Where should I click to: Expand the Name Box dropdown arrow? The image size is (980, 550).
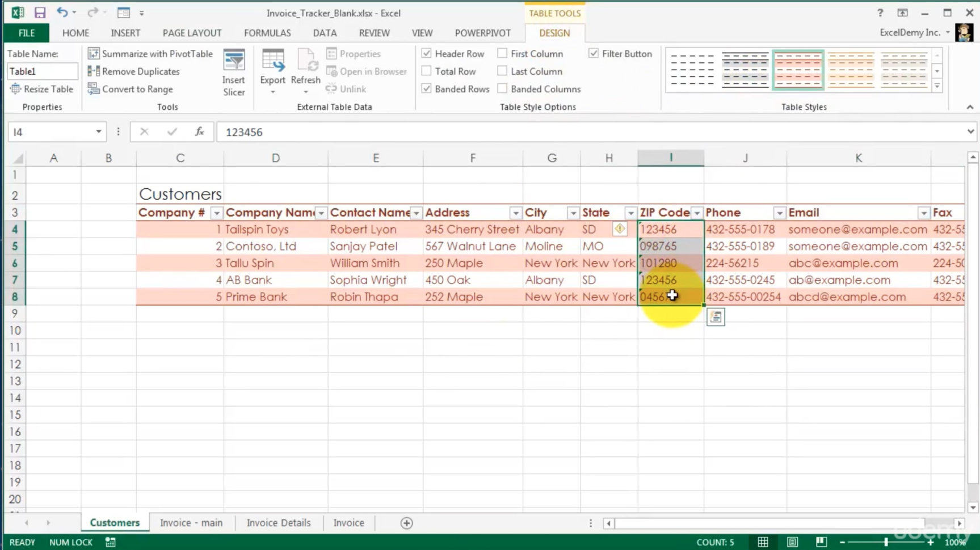(x=98, y=132)
